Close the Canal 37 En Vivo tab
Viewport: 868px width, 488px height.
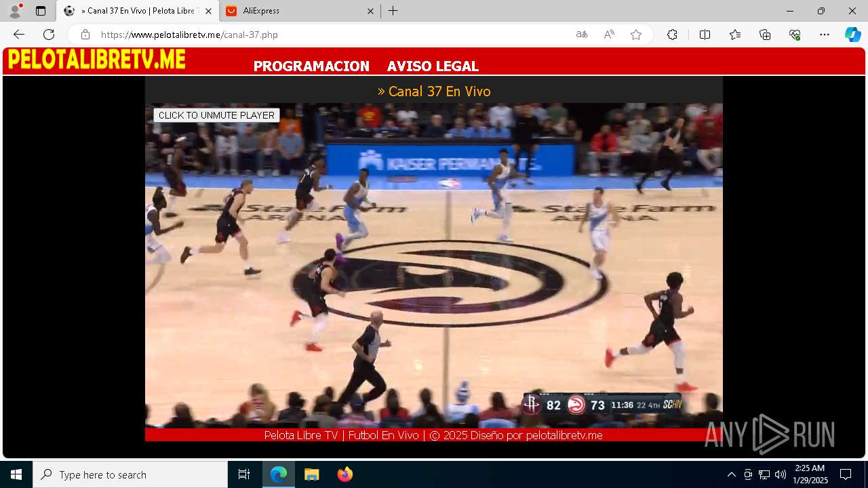click(x=208, y=11)
